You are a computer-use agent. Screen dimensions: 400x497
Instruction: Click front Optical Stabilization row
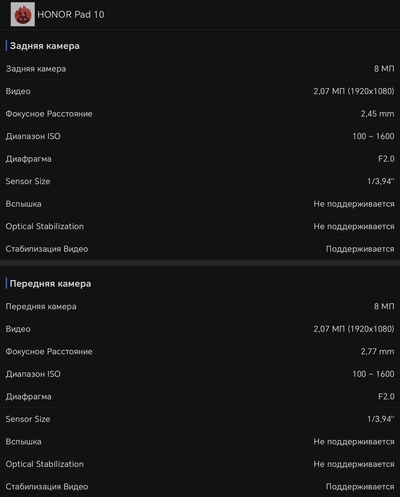[x=200, y=464]
